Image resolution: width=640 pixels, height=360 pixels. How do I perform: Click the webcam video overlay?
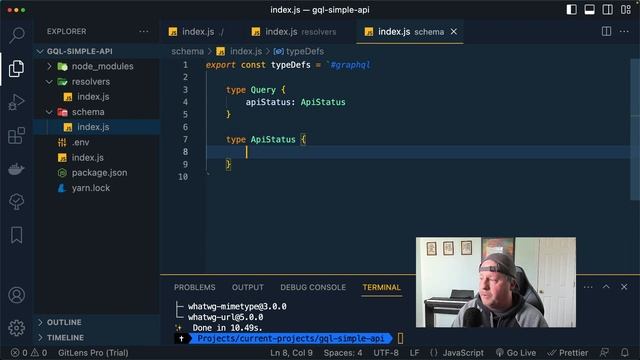click(x=496, y=282)
